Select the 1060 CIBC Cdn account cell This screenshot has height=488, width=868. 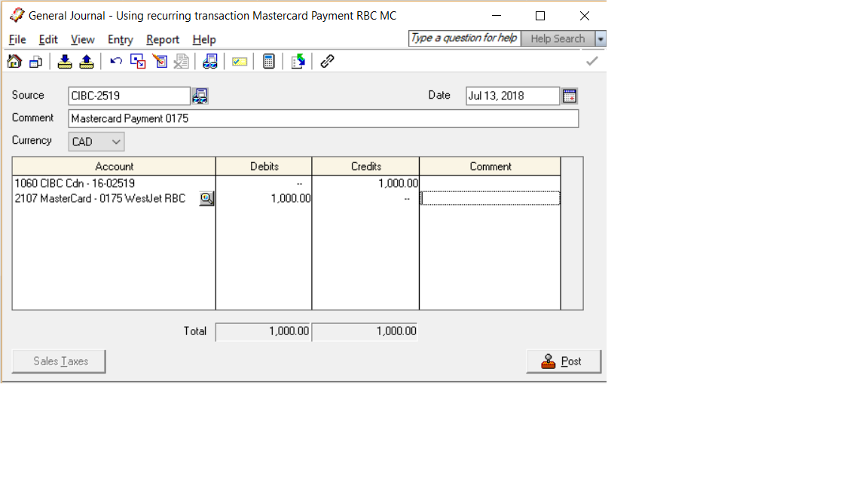click(x=114, y=183)
